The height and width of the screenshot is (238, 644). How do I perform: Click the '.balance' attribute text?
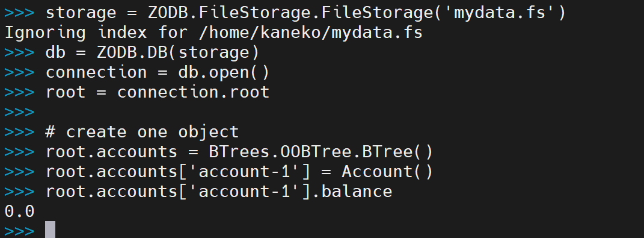pyautogui.click(x=351, y=192)
